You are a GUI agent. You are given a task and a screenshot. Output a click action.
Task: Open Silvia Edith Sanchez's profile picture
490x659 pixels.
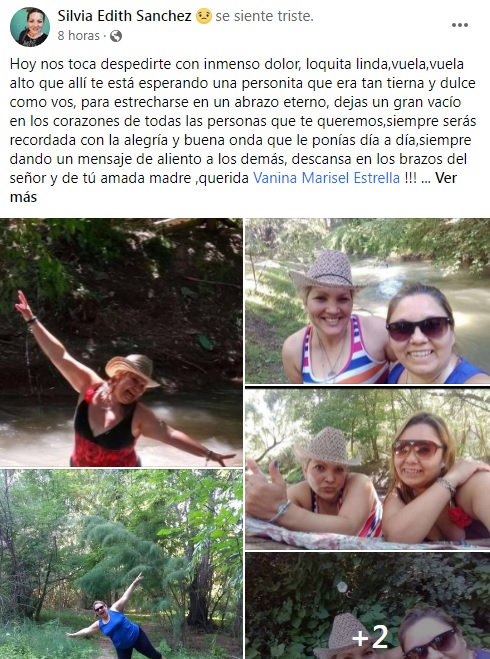[30, 27]
